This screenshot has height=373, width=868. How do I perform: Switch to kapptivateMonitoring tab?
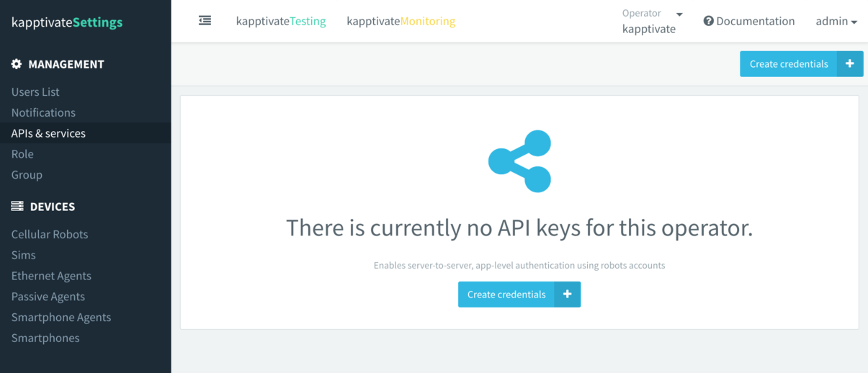pos(401,22)
